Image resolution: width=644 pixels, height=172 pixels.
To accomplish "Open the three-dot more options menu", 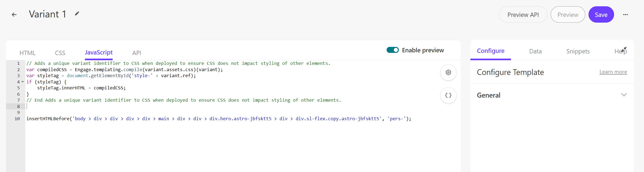I will (625, 15).
